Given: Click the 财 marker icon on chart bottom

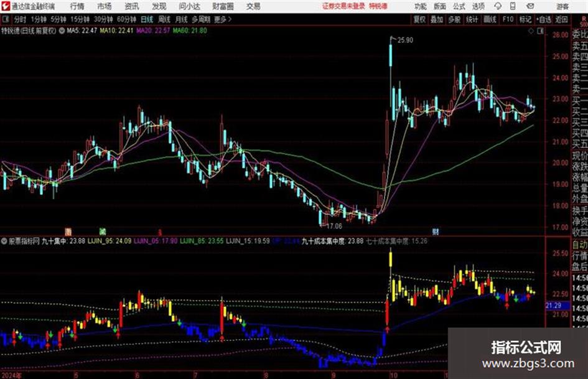Looking at the screenshot, I should click(435, 232).
